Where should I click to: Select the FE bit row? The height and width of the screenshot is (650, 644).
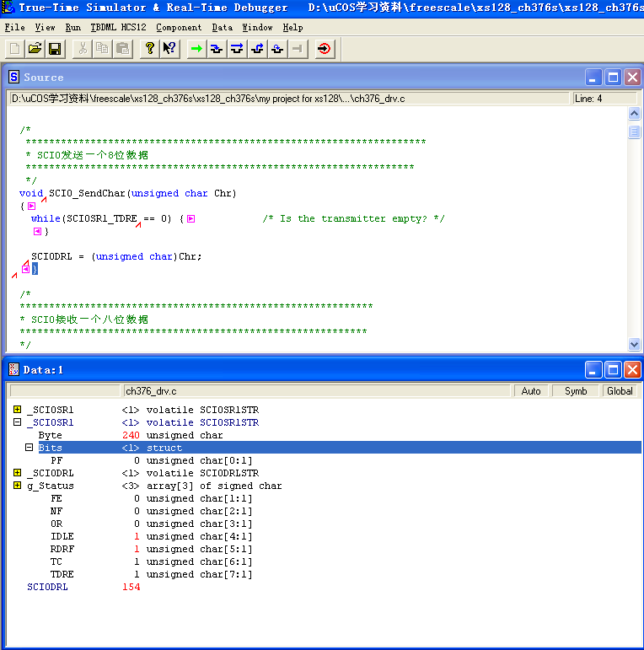tap(325, 498)
